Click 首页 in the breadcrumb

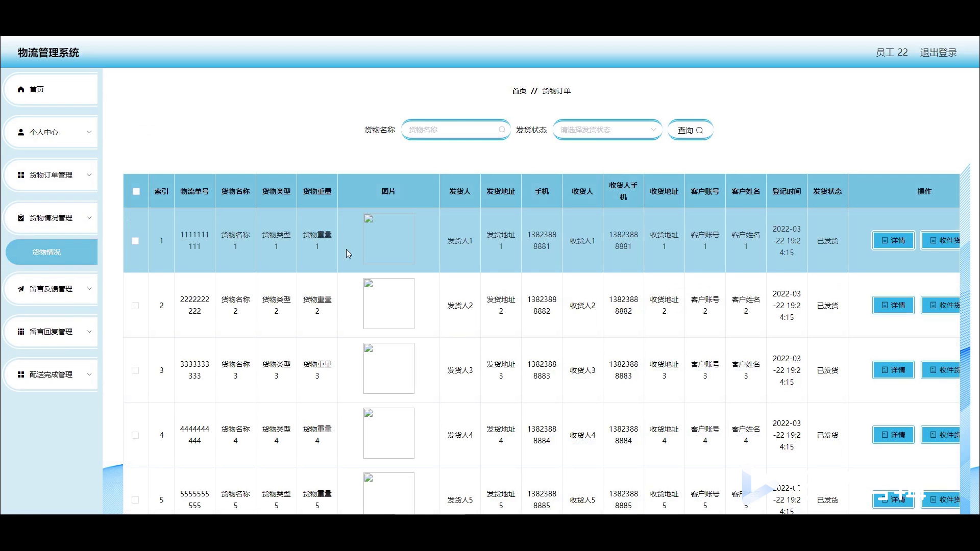(519, 91)
